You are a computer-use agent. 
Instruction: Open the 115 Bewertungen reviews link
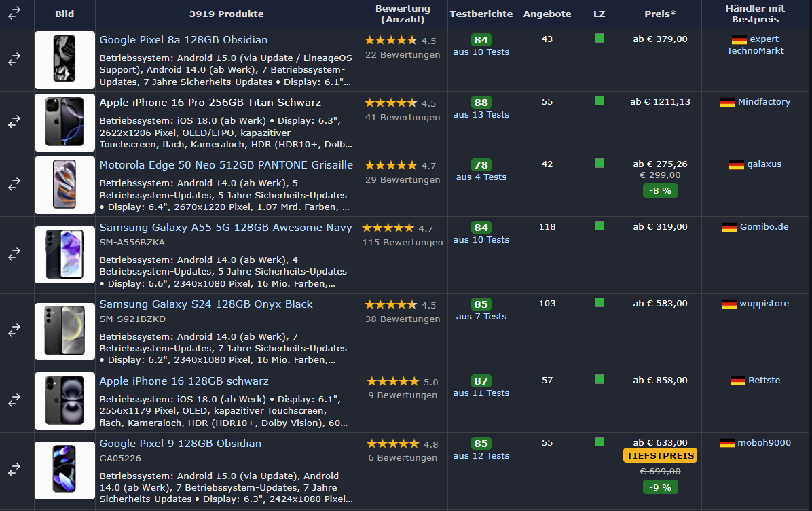[403, 243]
